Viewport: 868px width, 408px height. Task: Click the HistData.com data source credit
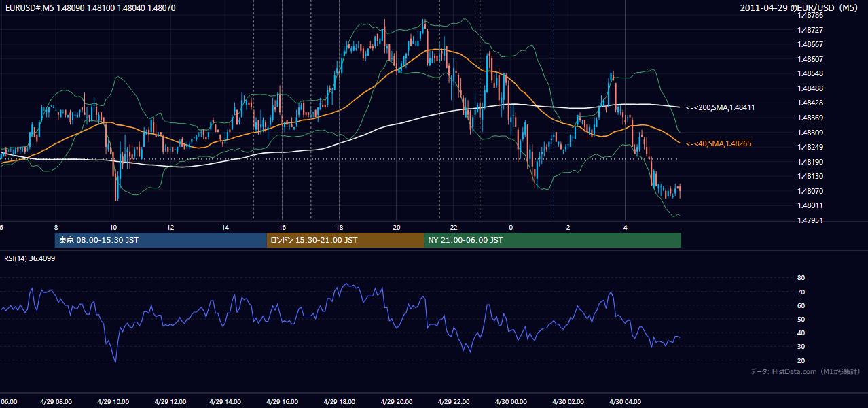[x=805, y=371]
